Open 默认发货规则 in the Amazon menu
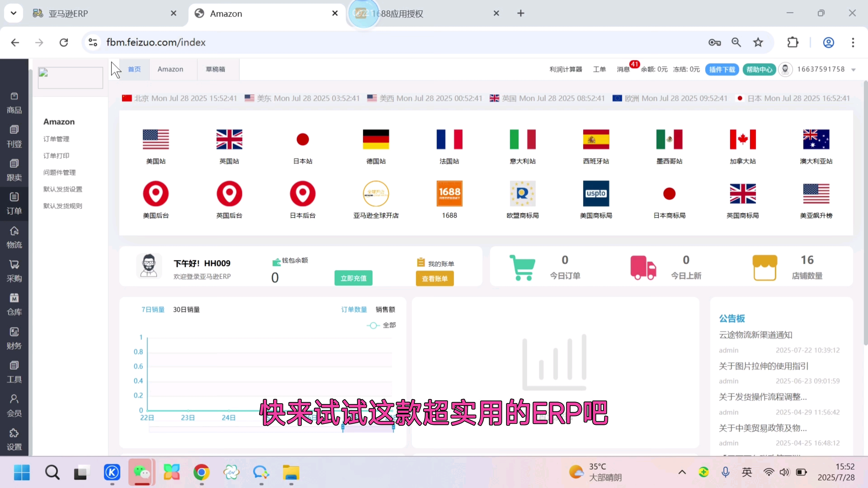868x488 pixels. click(x=63, y=206)
